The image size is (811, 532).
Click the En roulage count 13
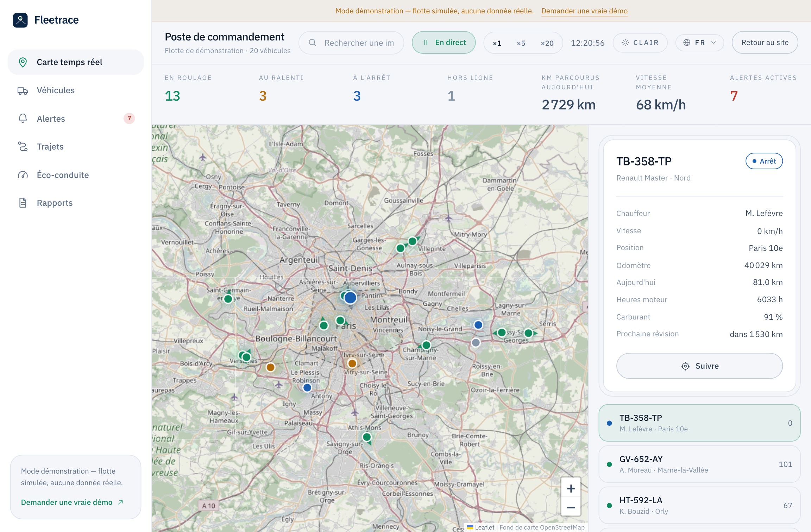tap(172, 96)
